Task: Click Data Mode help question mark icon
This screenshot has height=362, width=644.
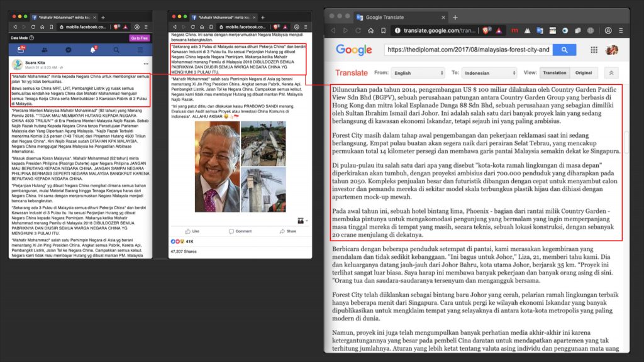Action: click(x=31, y=38)
